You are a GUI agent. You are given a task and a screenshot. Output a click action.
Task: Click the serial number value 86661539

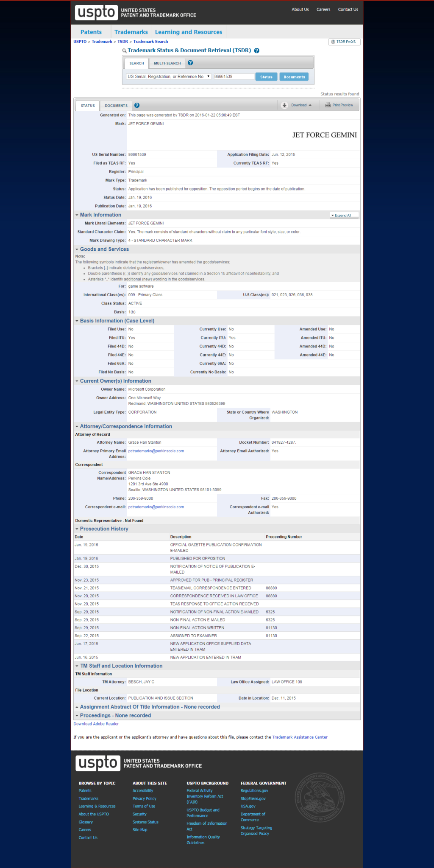point(137,154)
